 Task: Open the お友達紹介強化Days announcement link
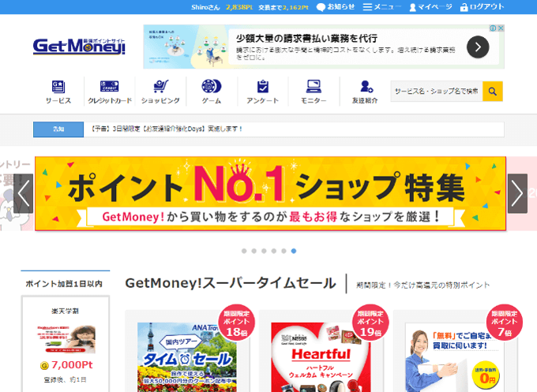167,129
